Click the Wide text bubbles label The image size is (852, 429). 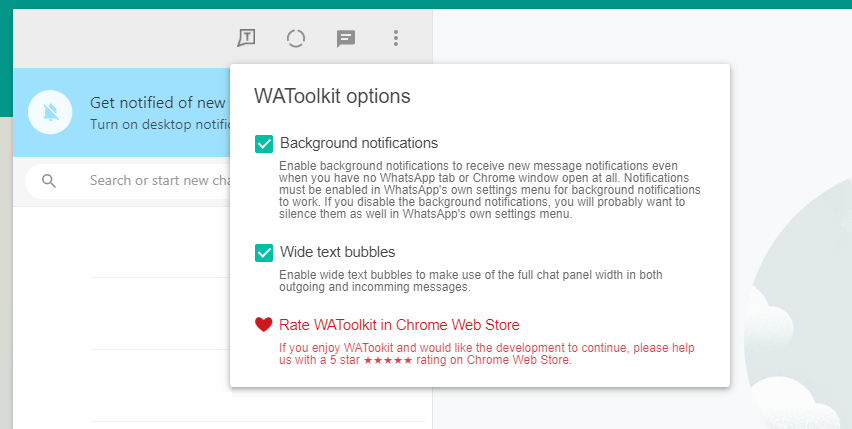[x=337, y=252]
